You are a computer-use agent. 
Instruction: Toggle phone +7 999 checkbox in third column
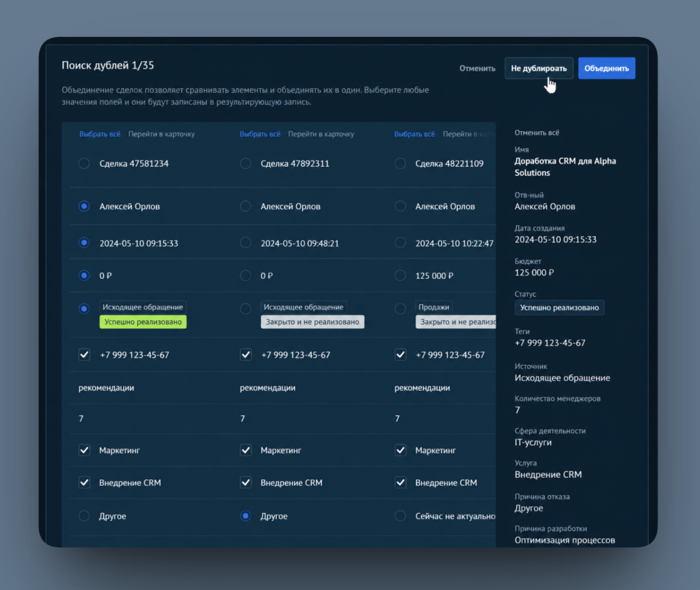(401, 355)
